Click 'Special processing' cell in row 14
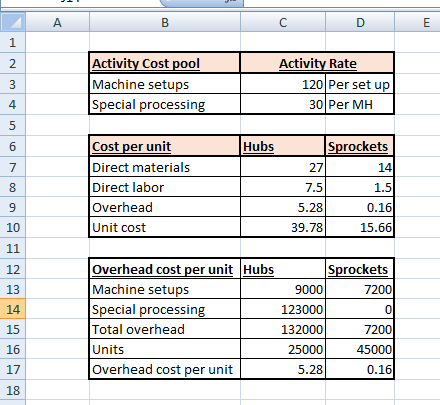 [165, 309]
